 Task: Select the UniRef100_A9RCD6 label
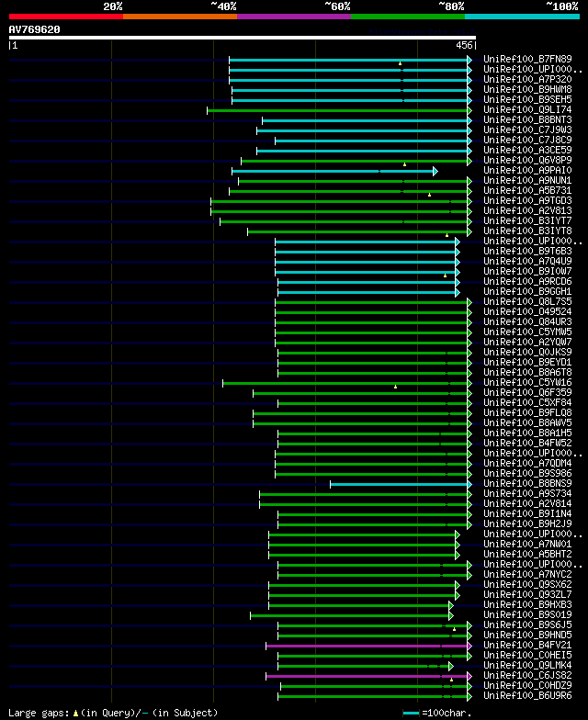pos(527,281)
